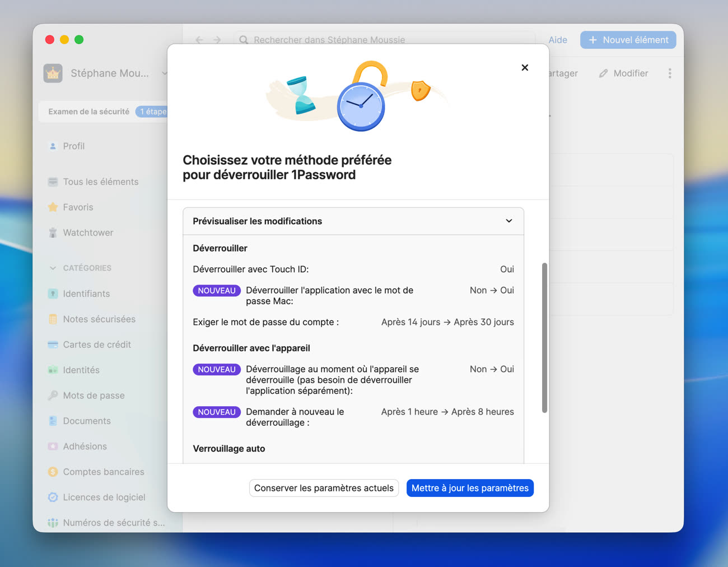Screen dimensions: 728x567
Task: Collapse the CATÉGORIES section chevron
Action: 53,268
